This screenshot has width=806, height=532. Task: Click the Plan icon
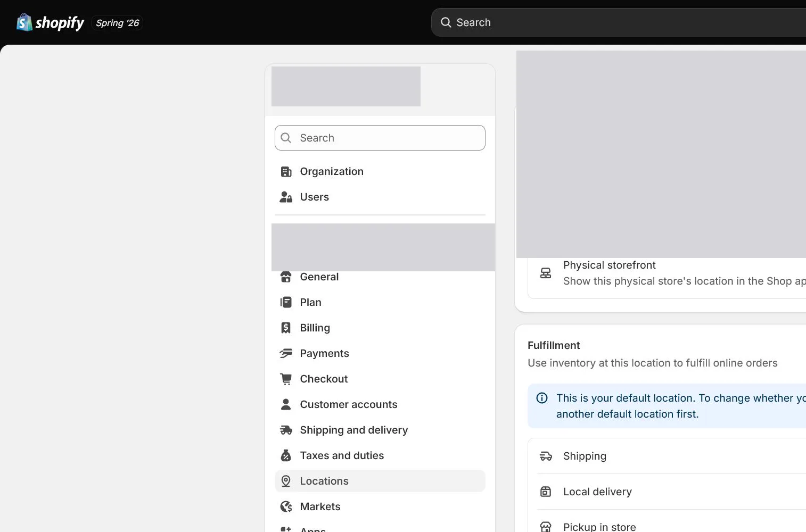tap(286, 302)
